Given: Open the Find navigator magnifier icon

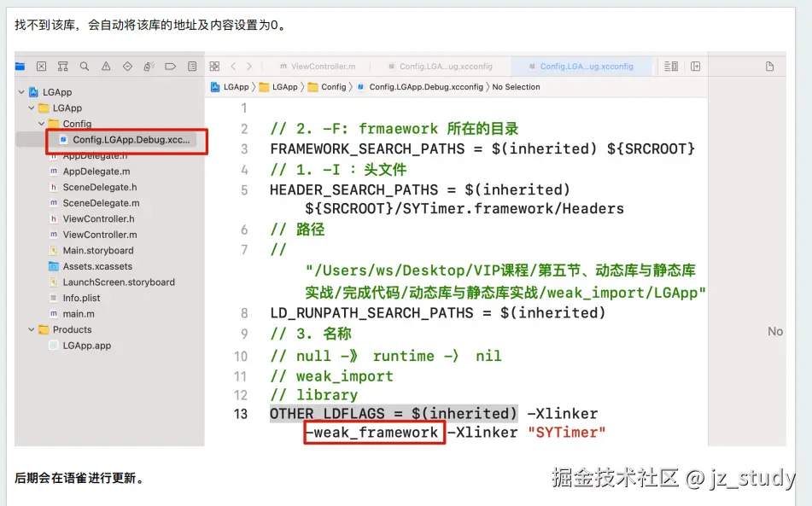Looking at the screenshot, I should click(85, 67).
